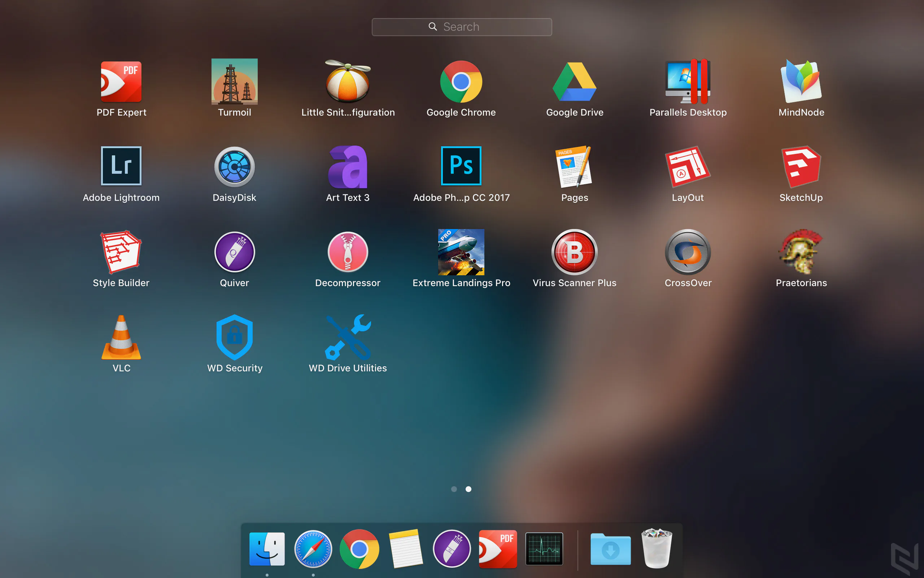The height and width of the screenshot is (578, 924).
Task: Click the Launchpad Search field
Action: coord(462,27)
